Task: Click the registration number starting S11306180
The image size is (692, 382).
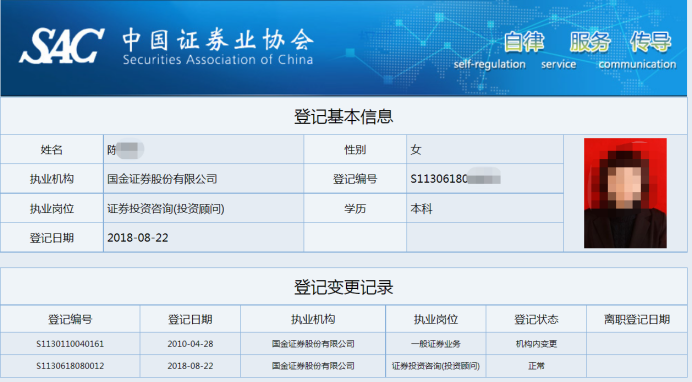Action: point(455,179)
